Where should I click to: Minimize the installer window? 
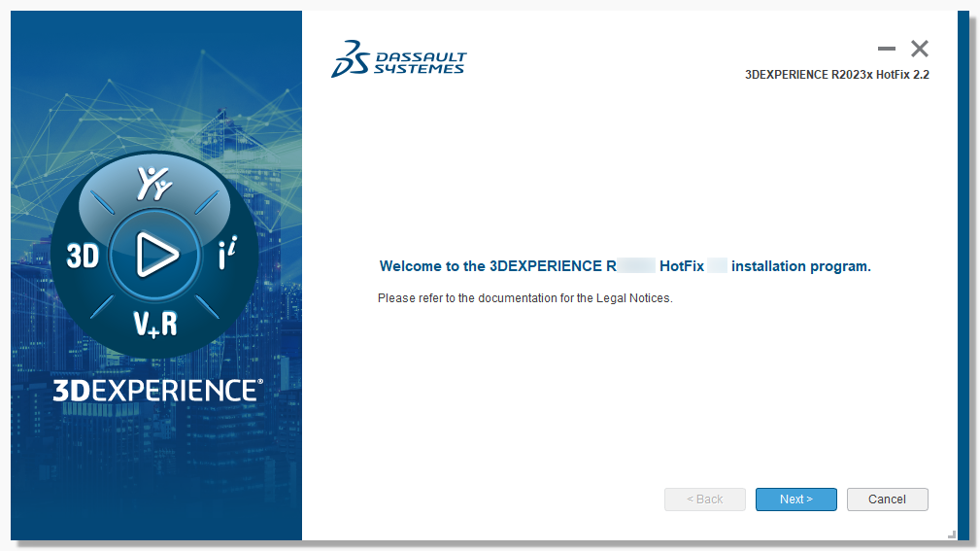(x=886, y=49)
